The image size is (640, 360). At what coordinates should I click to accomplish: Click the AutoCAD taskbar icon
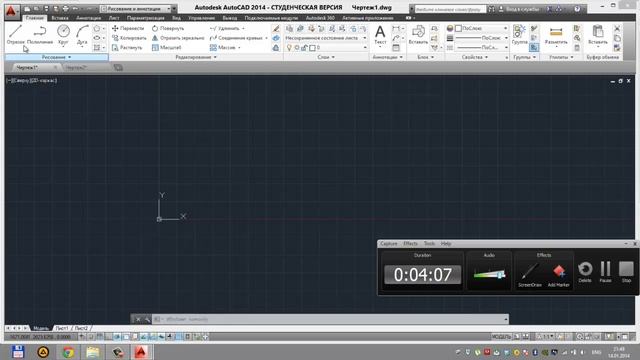[141, 352]
